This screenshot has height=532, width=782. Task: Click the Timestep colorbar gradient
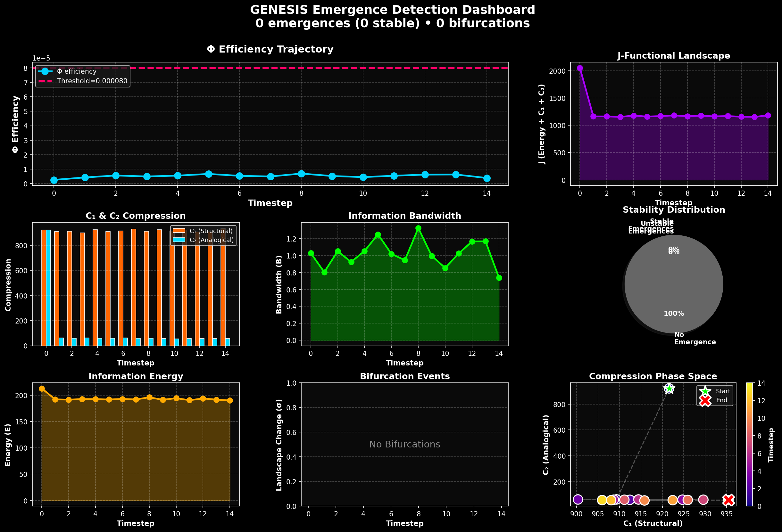749,444
